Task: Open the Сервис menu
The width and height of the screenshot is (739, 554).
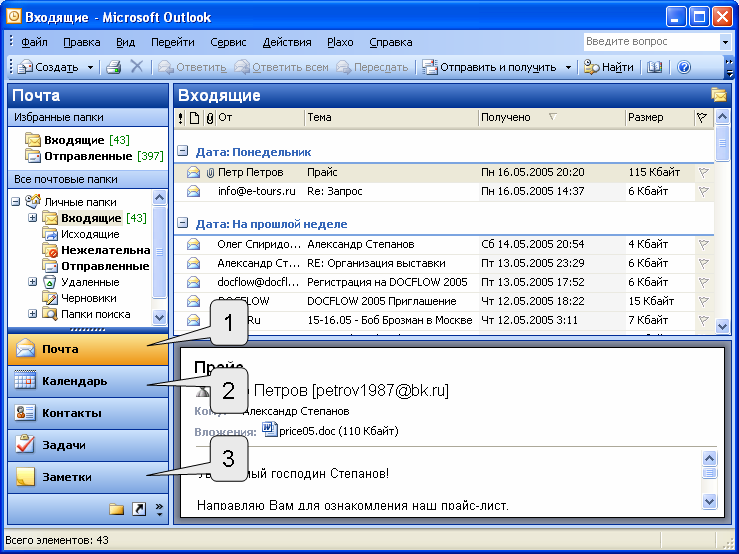Action: [228, 42]
